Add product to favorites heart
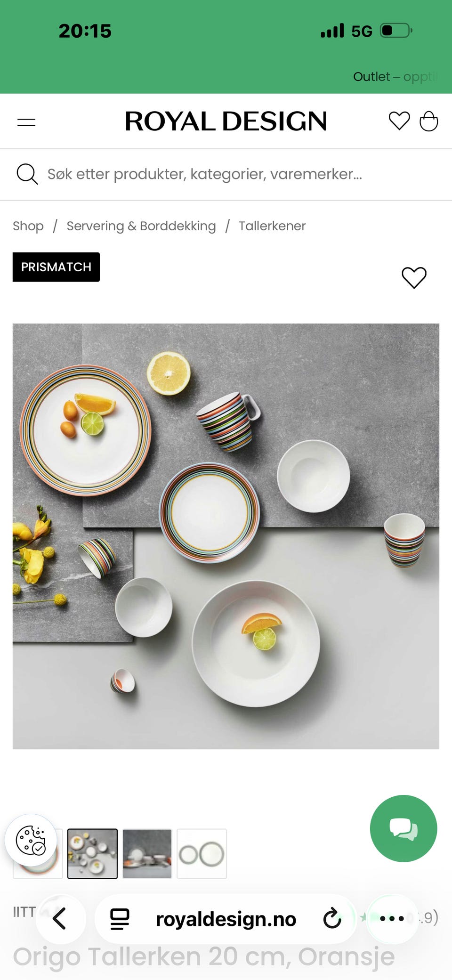Screen dimensions: 452x980 414,277
